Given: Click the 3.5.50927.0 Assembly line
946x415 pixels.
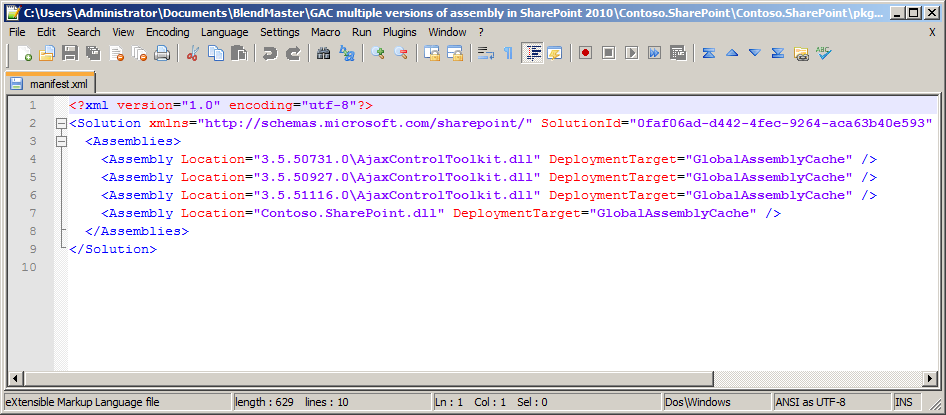Looking at the screenshot, I should [489, 177].
